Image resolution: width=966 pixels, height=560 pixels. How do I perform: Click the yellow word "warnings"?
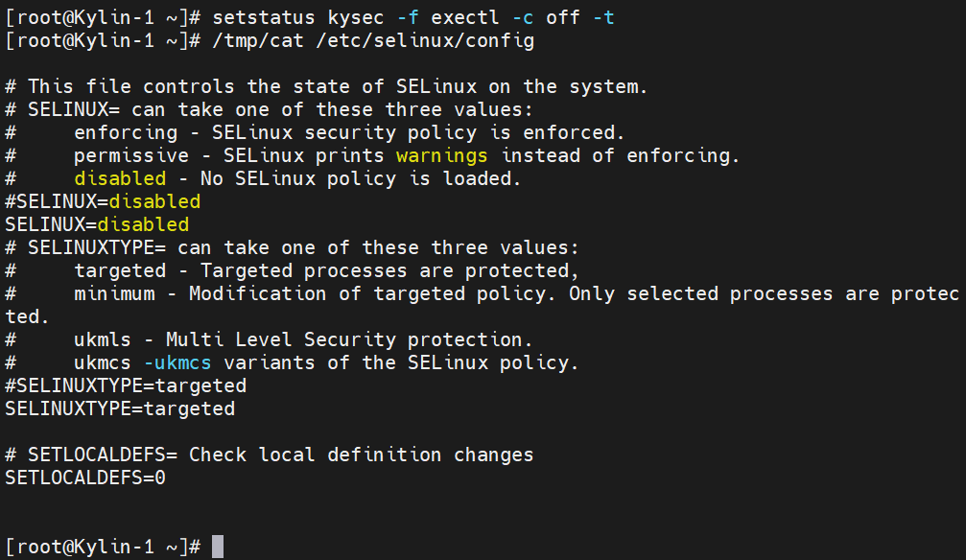[x=442, y=155]
